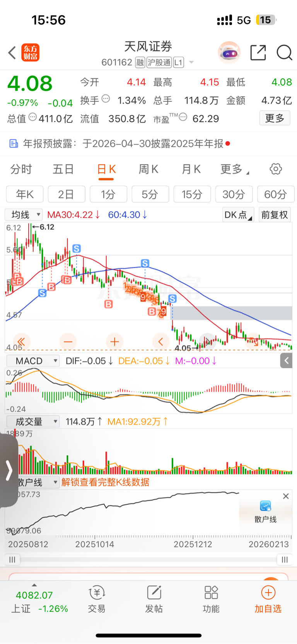Tap the 散户线 chart icon
This screenshot has width=297, height=644.
(x=266, y=506)
